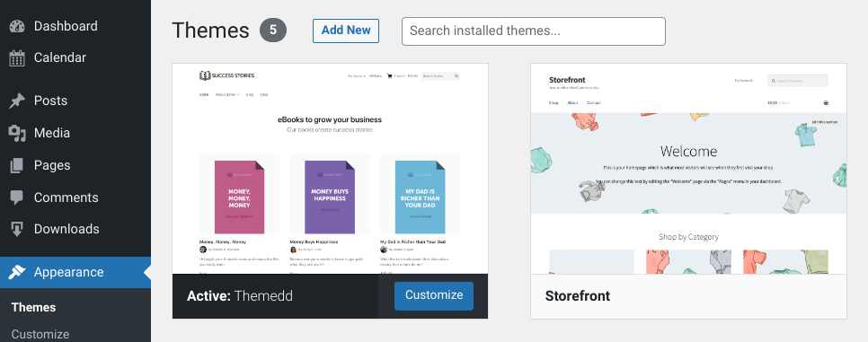Open the Themedd theme screenshot
This screenshot has width=868, height=342.
coord(330,168)
